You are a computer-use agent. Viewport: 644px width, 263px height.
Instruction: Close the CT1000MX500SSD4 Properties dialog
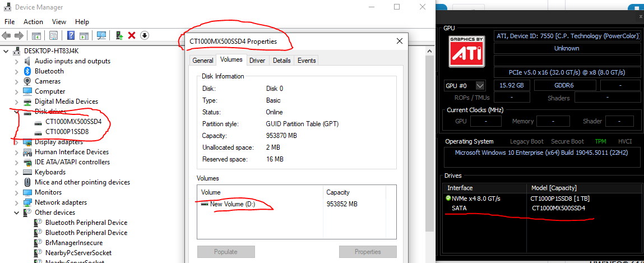(399, 41)
